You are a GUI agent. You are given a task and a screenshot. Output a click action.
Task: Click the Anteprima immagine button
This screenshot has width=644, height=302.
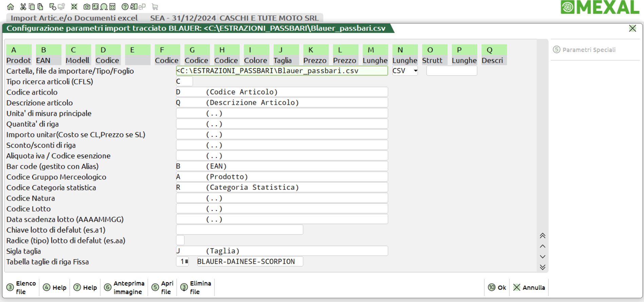(x=125, y=287)
